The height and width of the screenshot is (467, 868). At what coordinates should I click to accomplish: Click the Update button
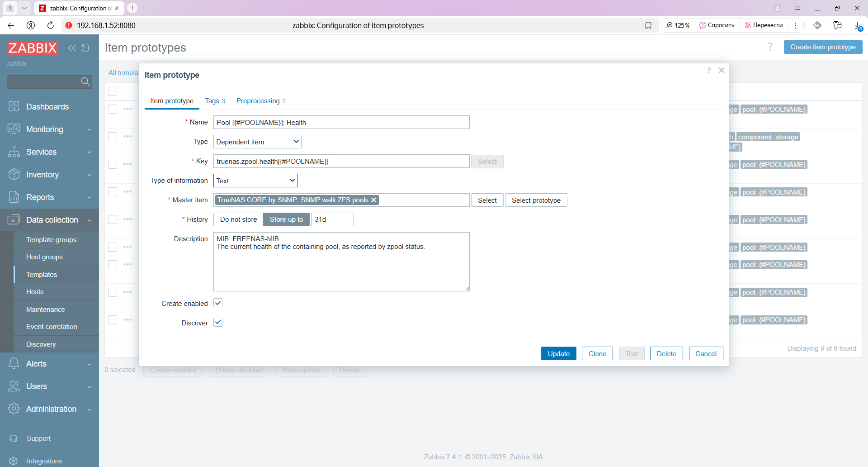pos(559,353)
